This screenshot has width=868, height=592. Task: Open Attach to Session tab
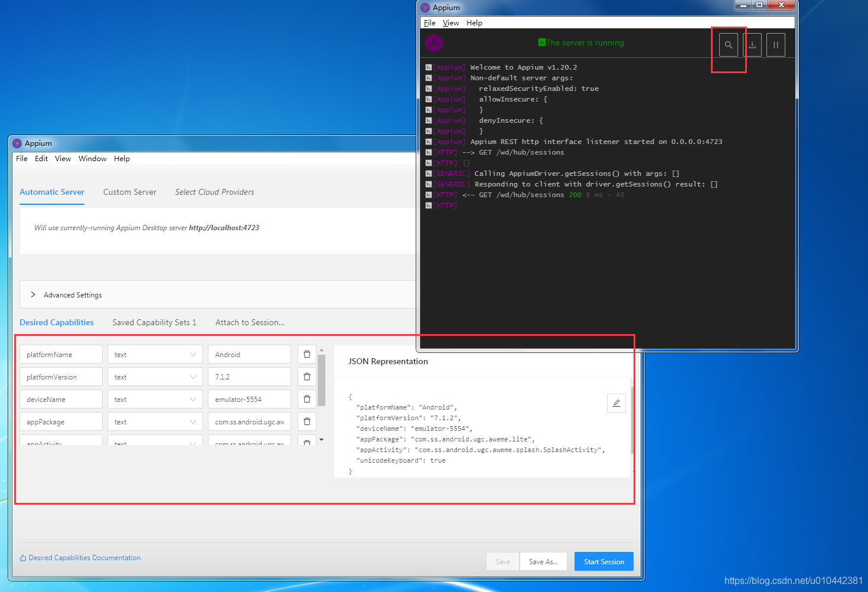click(x=250, y=322)
